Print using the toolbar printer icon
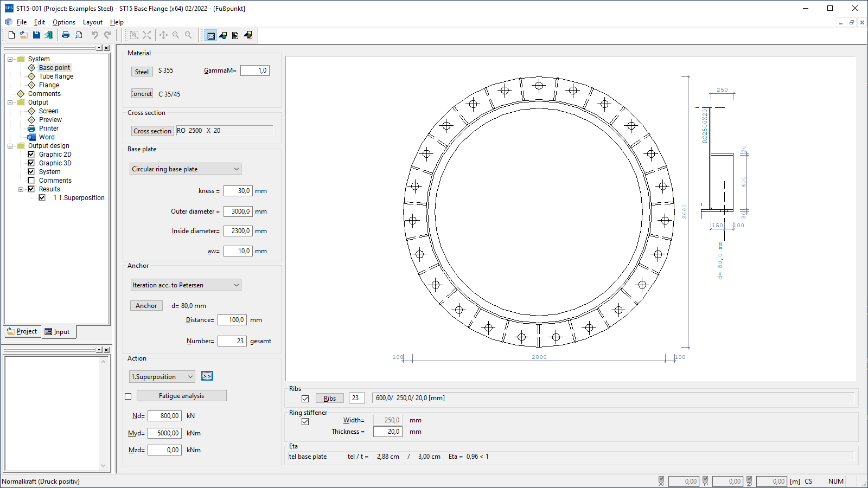 66,35
